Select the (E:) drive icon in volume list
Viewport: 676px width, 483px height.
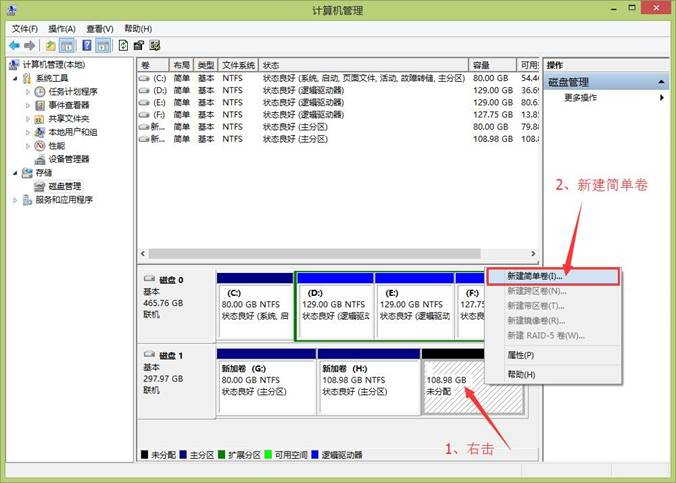(144, 103)
